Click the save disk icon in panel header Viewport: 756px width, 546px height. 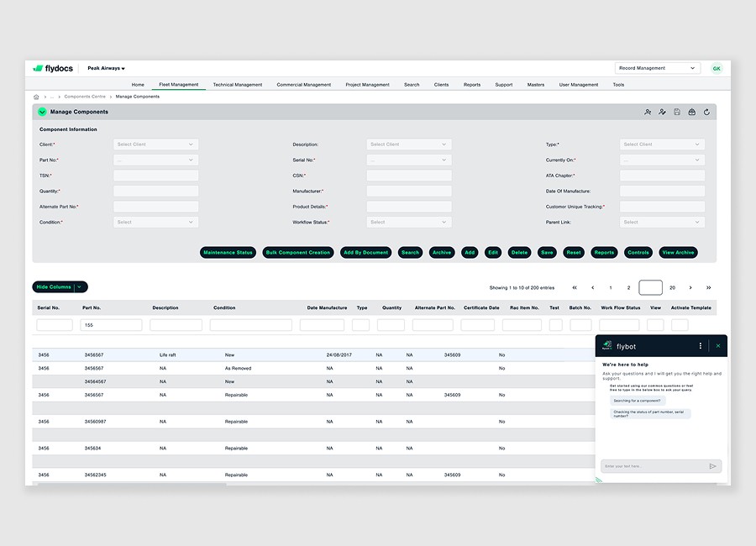[x=677, y=112]
